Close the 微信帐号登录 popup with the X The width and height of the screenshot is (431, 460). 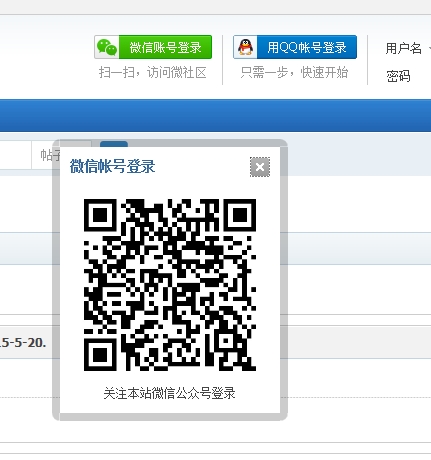coord(260,167)
